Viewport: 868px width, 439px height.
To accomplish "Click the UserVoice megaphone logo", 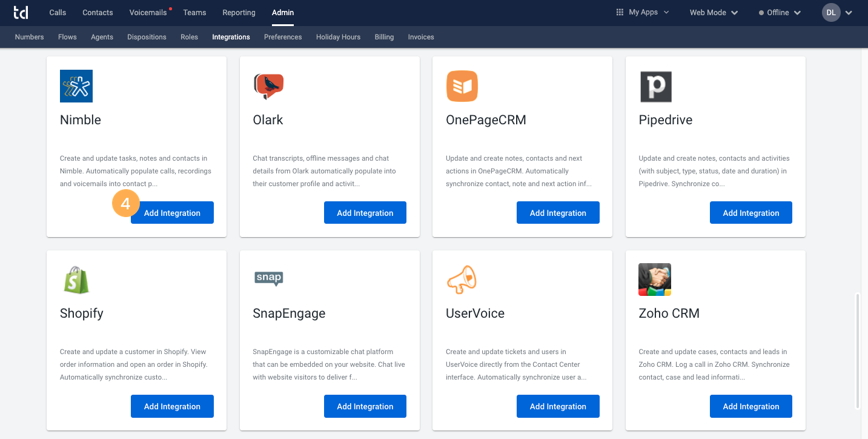I will pos(462,280).
